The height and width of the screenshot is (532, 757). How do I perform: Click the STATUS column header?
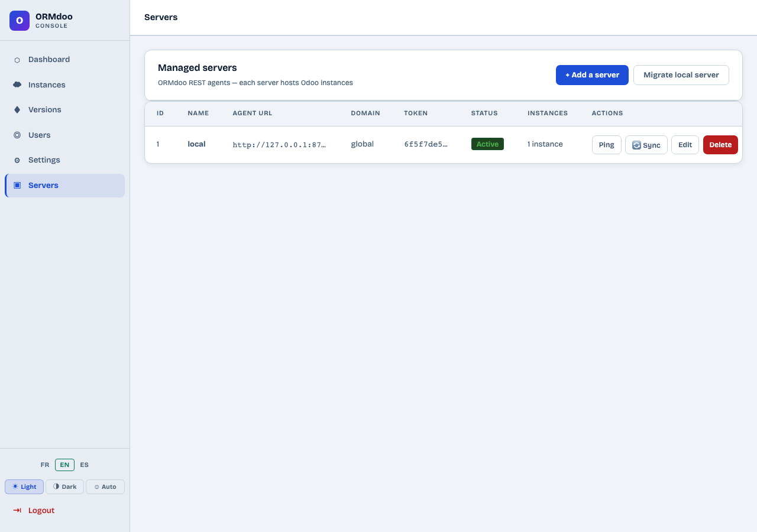click(484, 113)
